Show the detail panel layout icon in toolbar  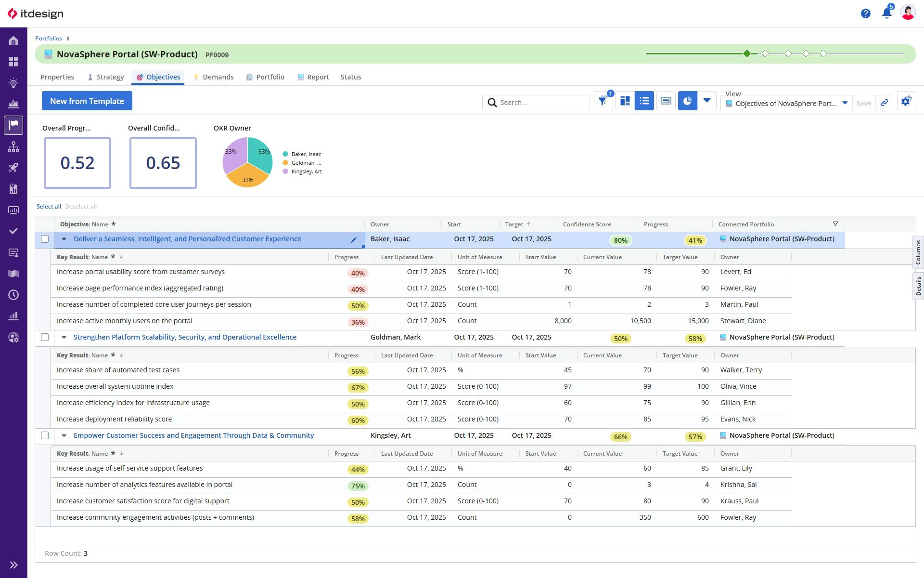pyautogui.click(x=666, y=101)
